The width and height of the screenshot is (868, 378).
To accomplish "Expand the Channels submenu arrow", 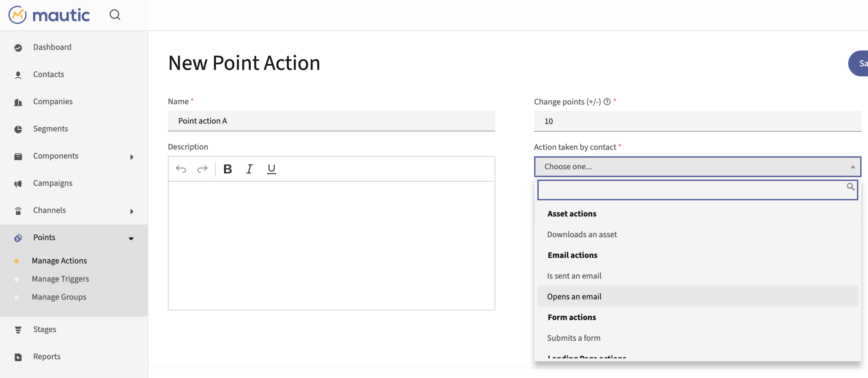I will tap(132, 211).
